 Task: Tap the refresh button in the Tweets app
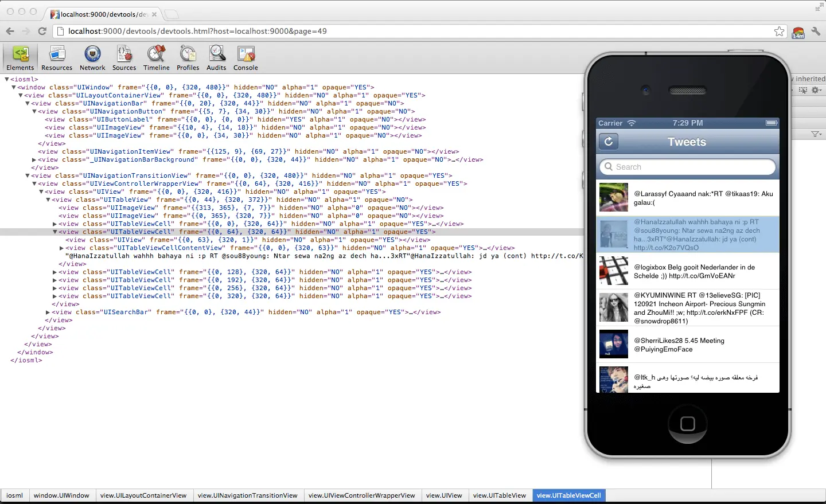point(608,141)
